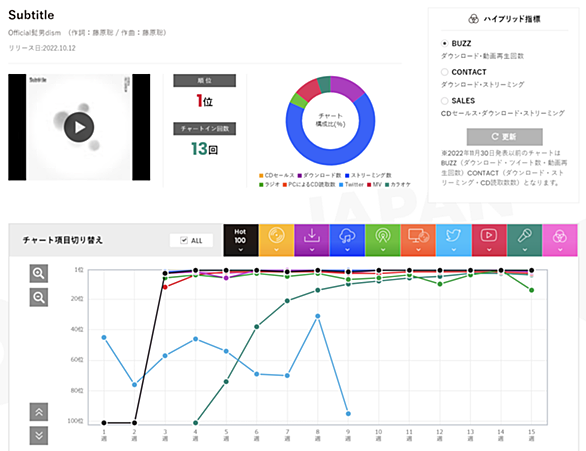Click the double down arrow icon
Image resolution: width=586 pixels, height=451 pixels.
[39, 435]
